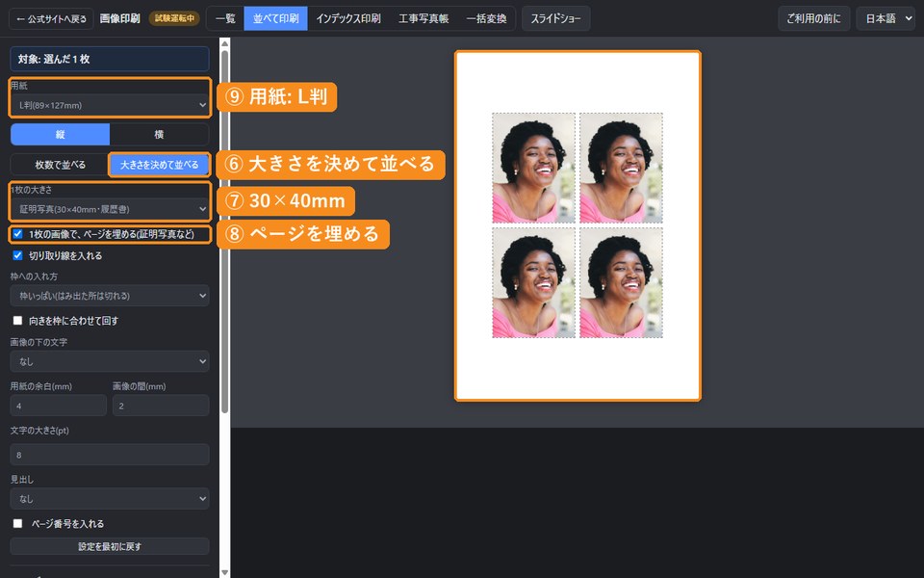Click the sidebar scrollbar down arrow

(224, 572)
